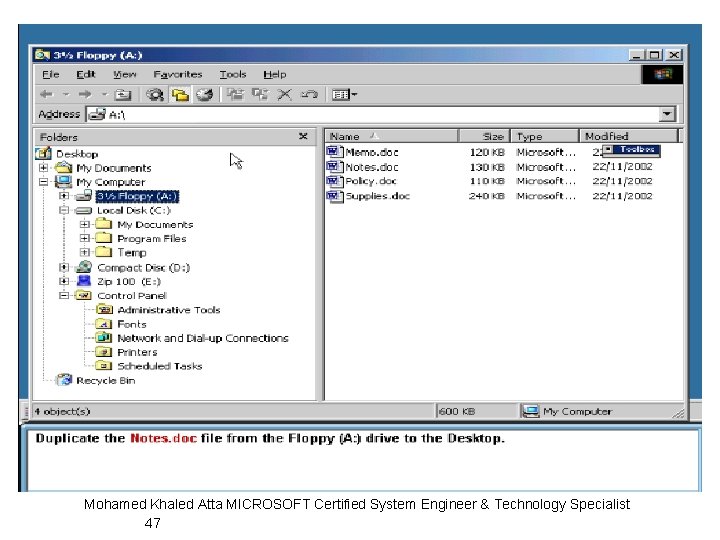Click the Copy To toolbar icon
720x540 pixels.
(x=260, y=95)
